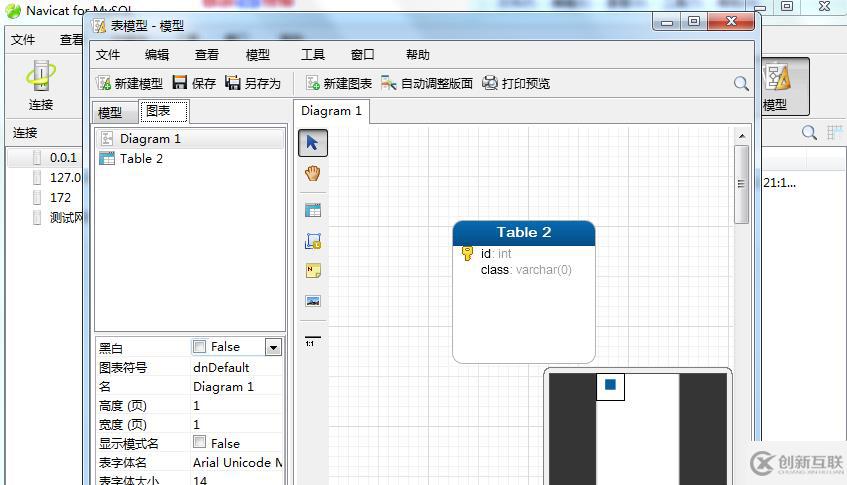This screenshot has width=847, height=485.
Task: Select the hand pan tool
Action: click(x=313, y=173)
